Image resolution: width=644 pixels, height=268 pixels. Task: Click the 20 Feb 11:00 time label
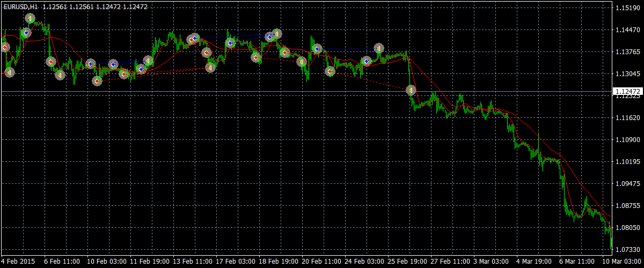[x=321, y=262]
